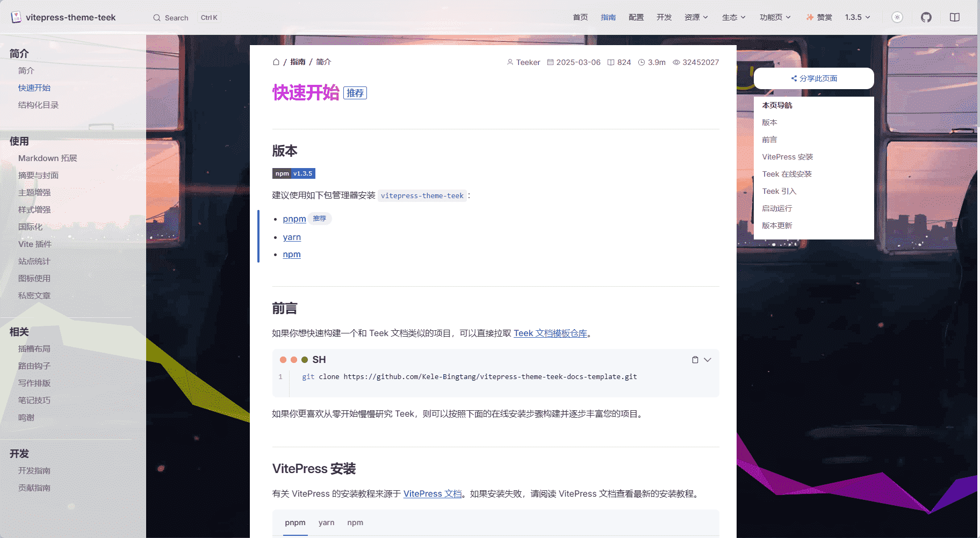Open the 1.3.5 version dropdown
980x538 pixels.
click(x=856, y=17)
